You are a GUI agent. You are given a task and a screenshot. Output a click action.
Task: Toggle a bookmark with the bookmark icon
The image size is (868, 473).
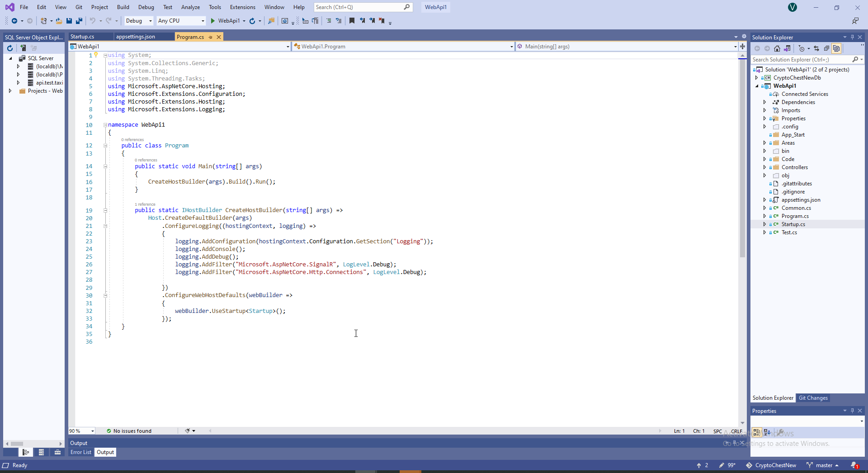coord(352,21)
